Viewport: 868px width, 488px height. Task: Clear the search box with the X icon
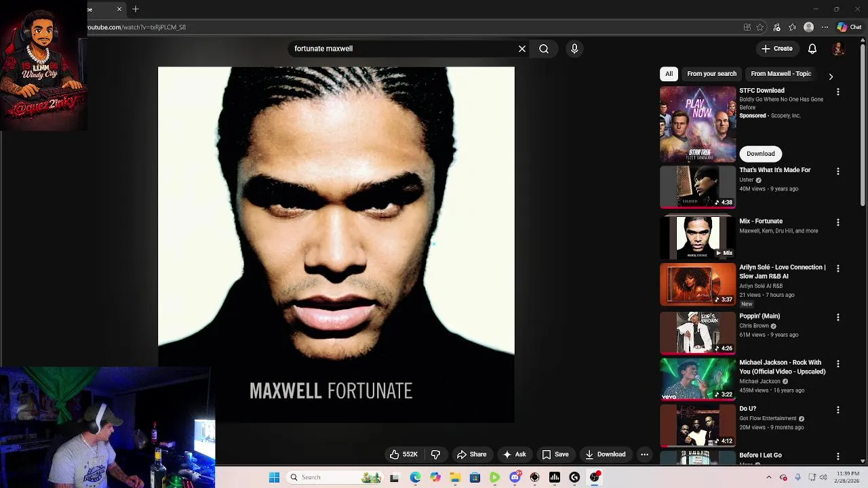pos(522,49)
